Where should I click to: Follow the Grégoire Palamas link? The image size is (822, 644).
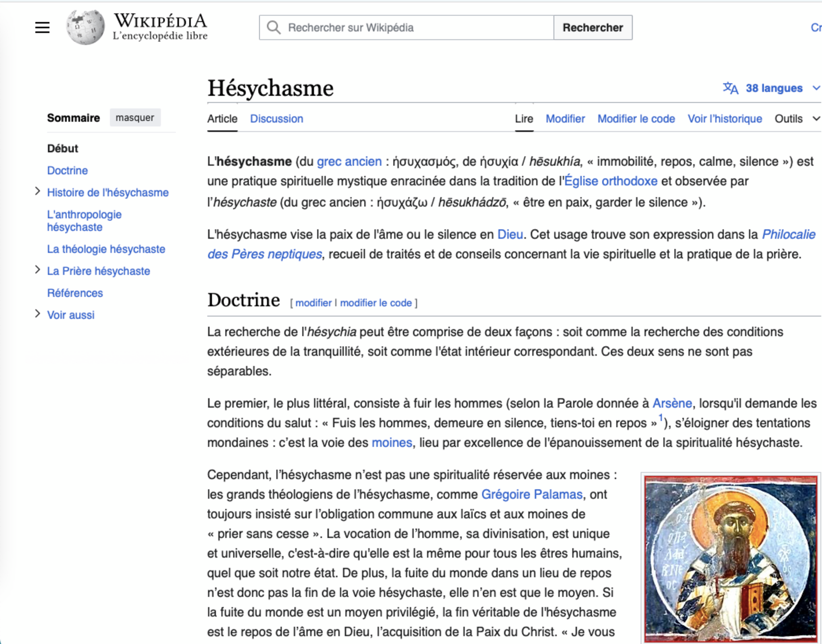coord(531,494)
